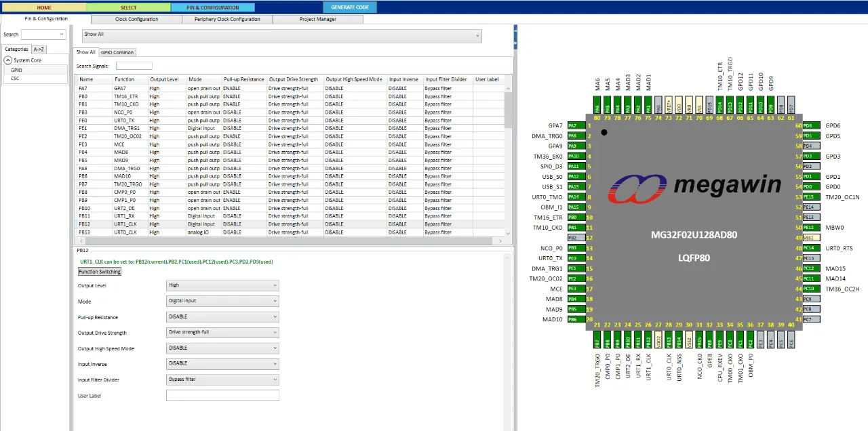Click the PA0 pin on the chip diagram
The height and width of the screenshot is (431, 868).
(x=658, y=105)
